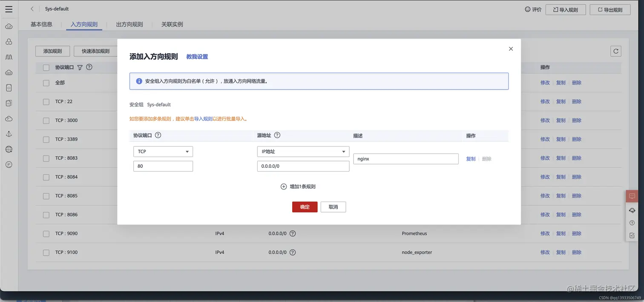Switch to the 入方向规则 tab
Screen dimensions: 644x302
pos(84,24)
